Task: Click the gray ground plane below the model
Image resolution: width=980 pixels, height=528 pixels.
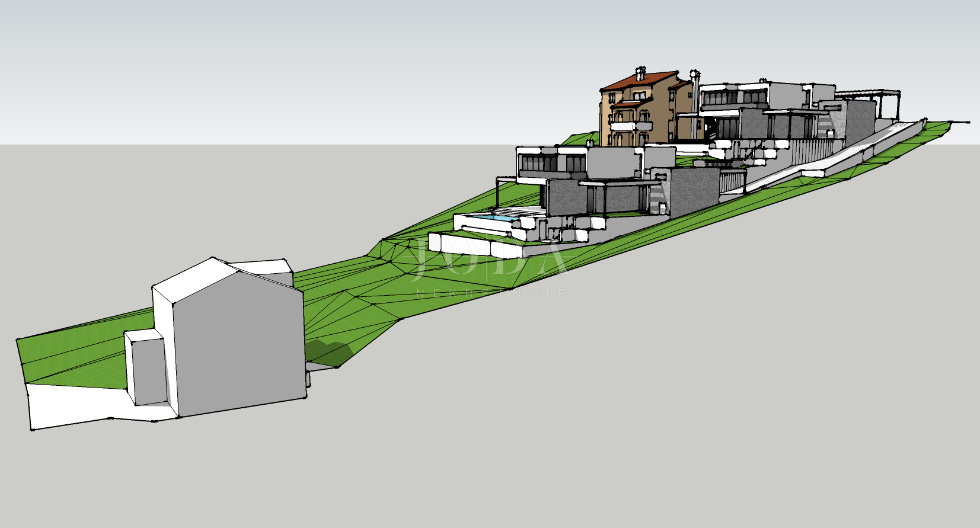Action: click(593, 415)
